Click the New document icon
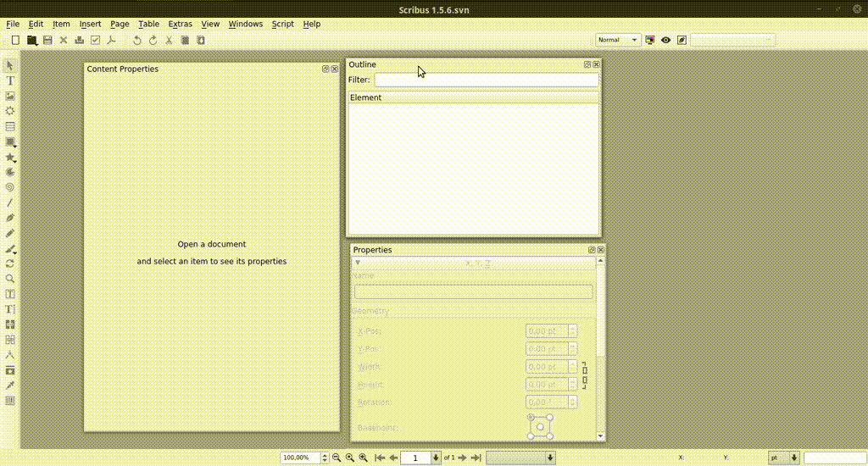The width and height of the screenshot is (868, 466). pos(15,40)
